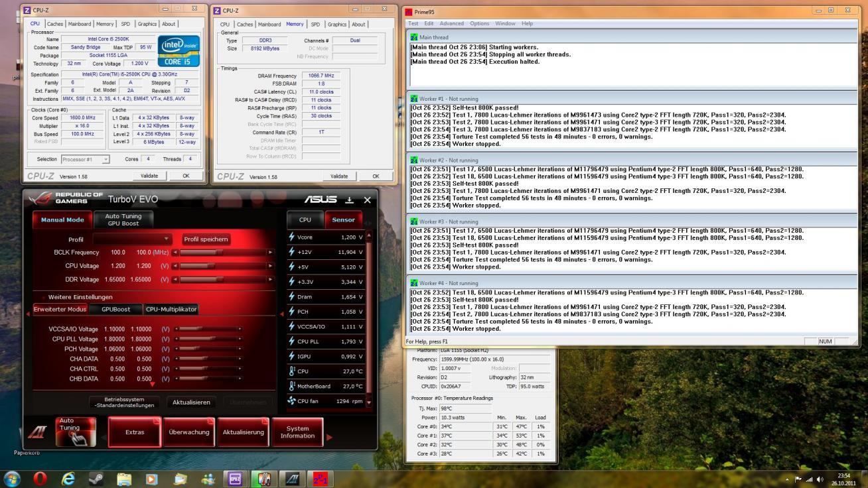Switch to CPU-Z via taskbar icon
The image size is (868, 488).
tap(235, 478)
